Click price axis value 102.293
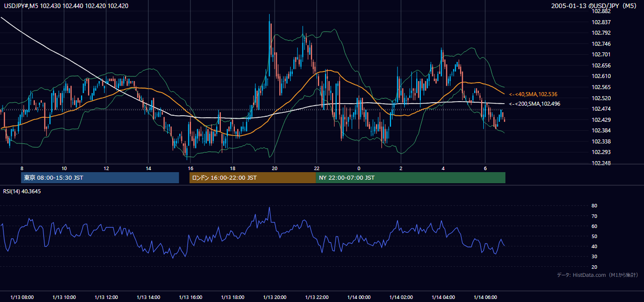Viewport: 644px width, 302px height. 602,152
